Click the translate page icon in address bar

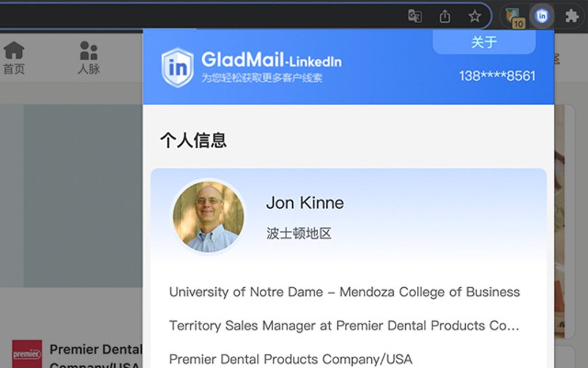[x=414, y=16]
